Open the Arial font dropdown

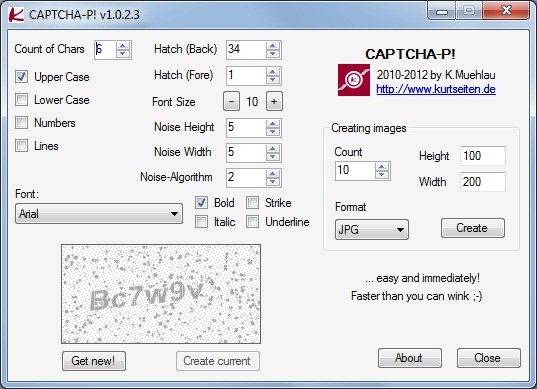tap(99, 214)
